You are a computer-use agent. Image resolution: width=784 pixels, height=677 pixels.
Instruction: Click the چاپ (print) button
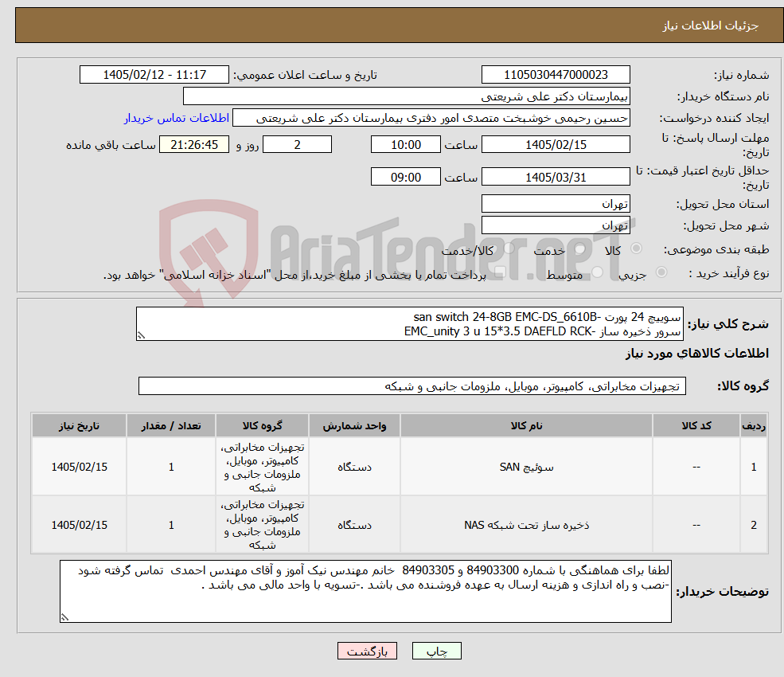click(x=436, y=651)
